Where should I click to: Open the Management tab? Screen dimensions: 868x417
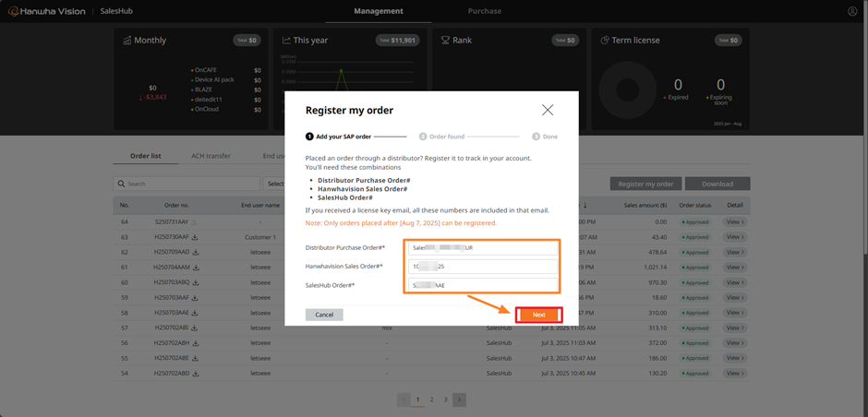pyautogui.click(x=379, y=11)
